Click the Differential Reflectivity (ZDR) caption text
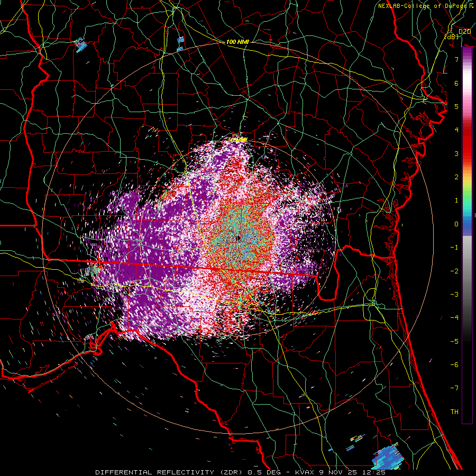 [x=240, y=472]
